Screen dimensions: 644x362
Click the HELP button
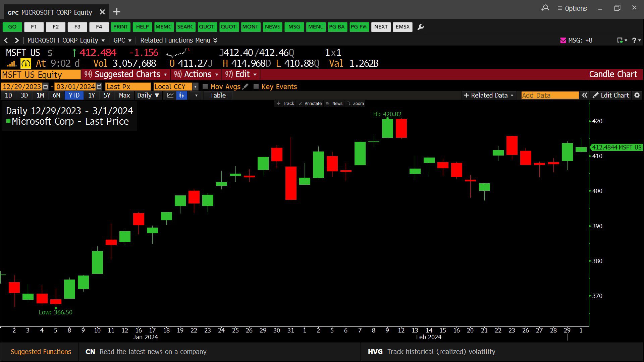coord(142,27)
